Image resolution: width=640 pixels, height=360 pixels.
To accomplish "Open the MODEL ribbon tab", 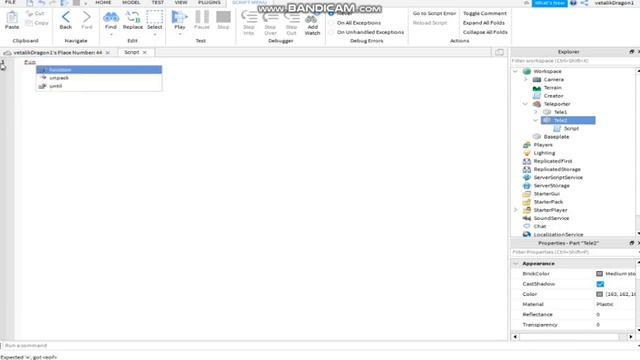I will point(131,2).
